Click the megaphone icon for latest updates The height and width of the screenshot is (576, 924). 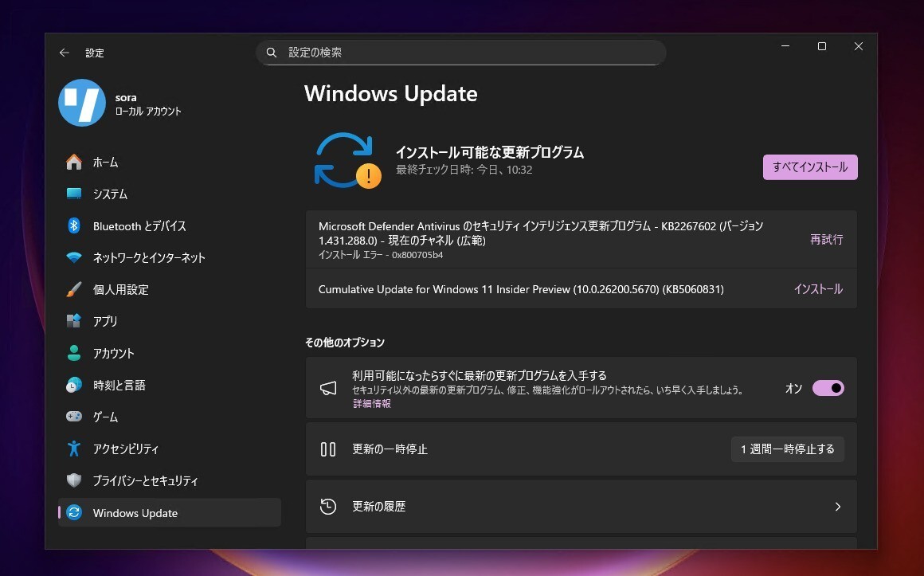click(328, 388)
